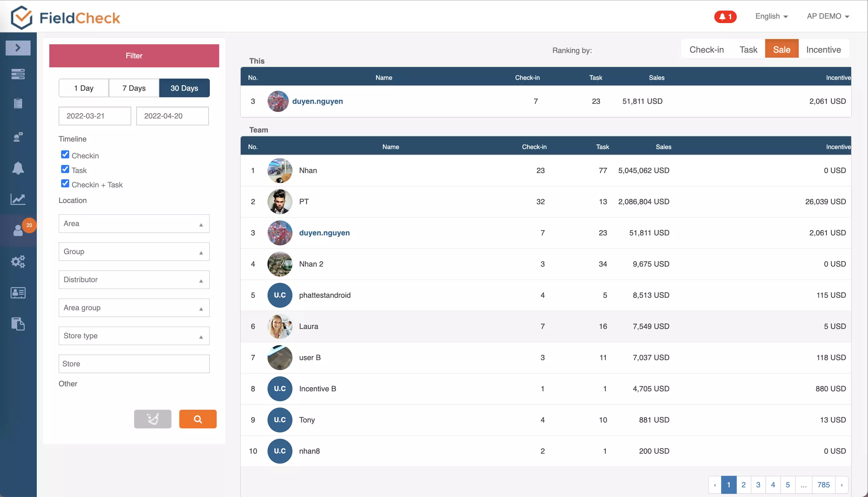868x497 pixels.
Task: Click the sidebar dashboard grid icon
Action: click(x=18, y=75)
